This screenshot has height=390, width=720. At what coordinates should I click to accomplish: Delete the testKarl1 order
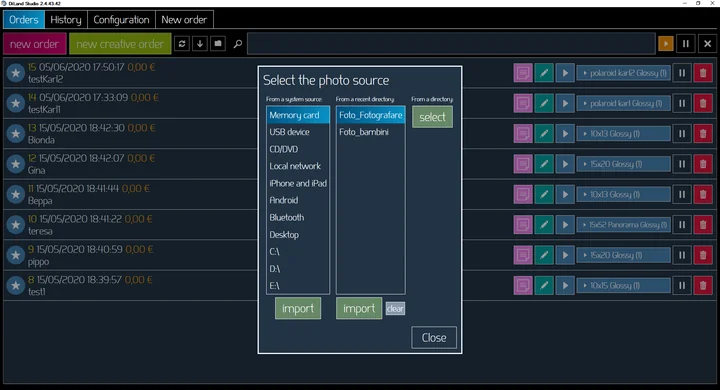point(703,103)
